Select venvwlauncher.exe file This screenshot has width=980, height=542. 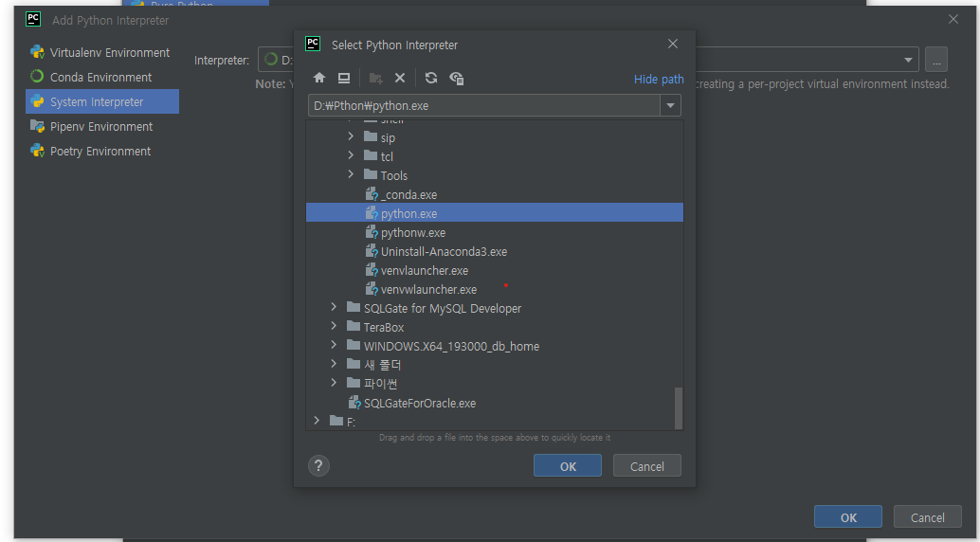click(428, 289)
